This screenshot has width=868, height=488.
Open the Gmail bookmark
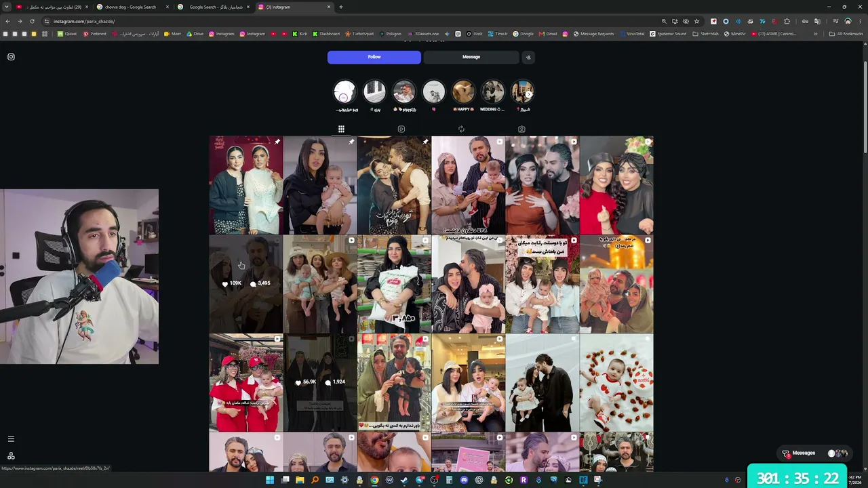pos(549,34)
